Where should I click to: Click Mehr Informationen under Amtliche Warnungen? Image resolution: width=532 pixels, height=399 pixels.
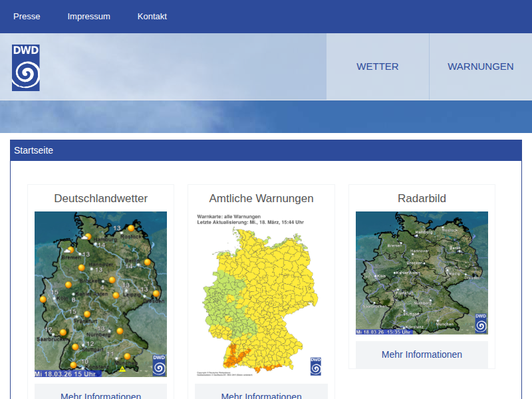point(261,396)
